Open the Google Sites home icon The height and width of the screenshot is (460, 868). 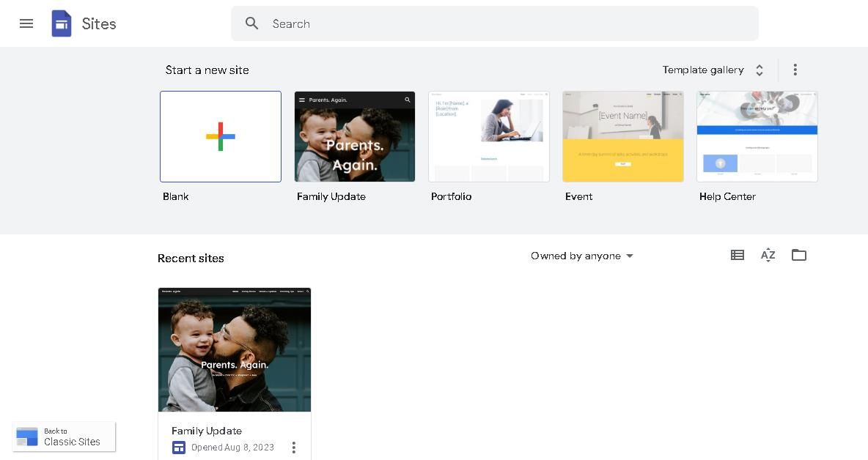[x=62, y=23]
